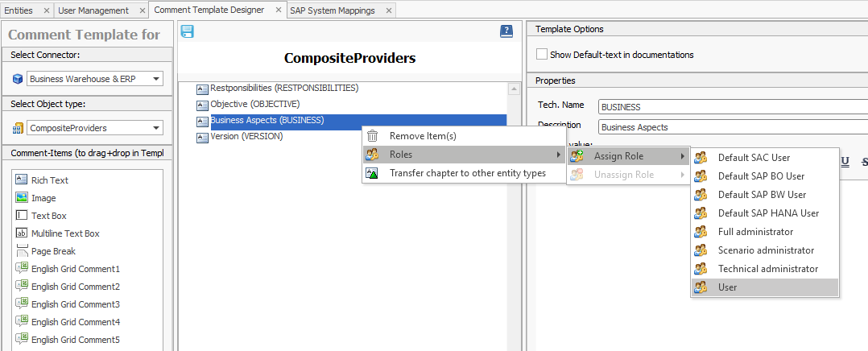Choose Remove Item(s) from context menu
The image size is (868, 351).
coord(423,136)
